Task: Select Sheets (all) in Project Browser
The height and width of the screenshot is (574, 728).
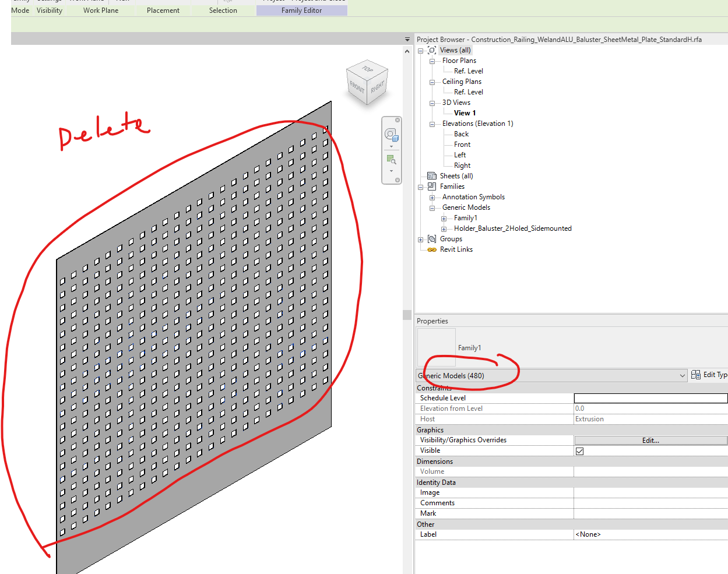Action: point(456,176)
